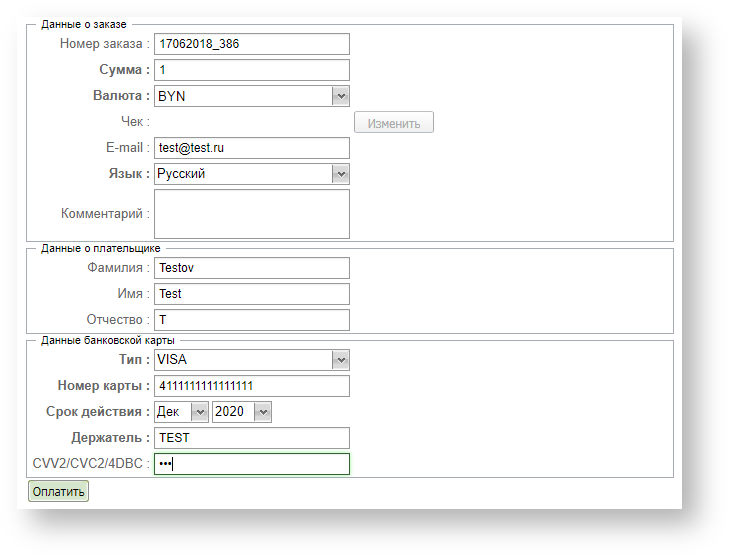Open the card Тип dropdown showing VISA
730x557 pixels.
tap(251, 360)
